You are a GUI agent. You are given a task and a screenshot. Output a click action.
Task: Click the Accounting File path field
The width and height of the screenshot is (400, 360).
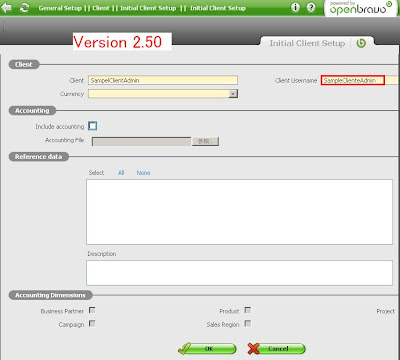(141, 141)
